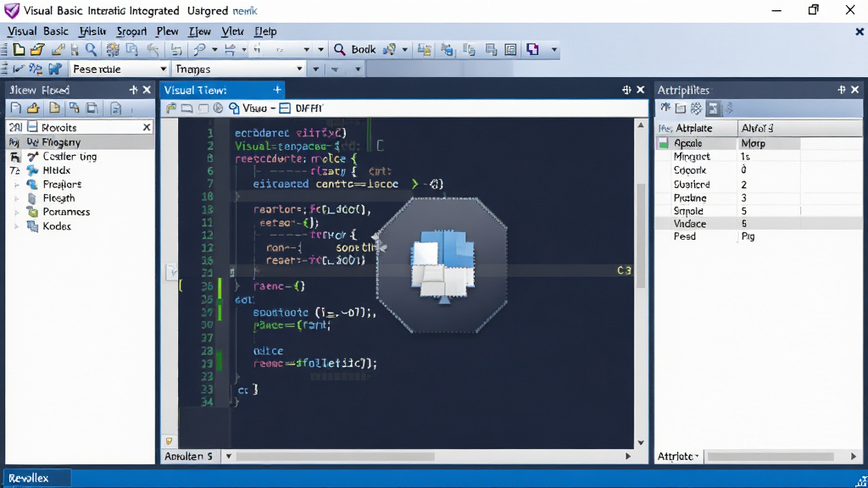Click the DIFFI' item in the editor toolbar
Screen dimensions: 868x488
[x=309, y=108]
